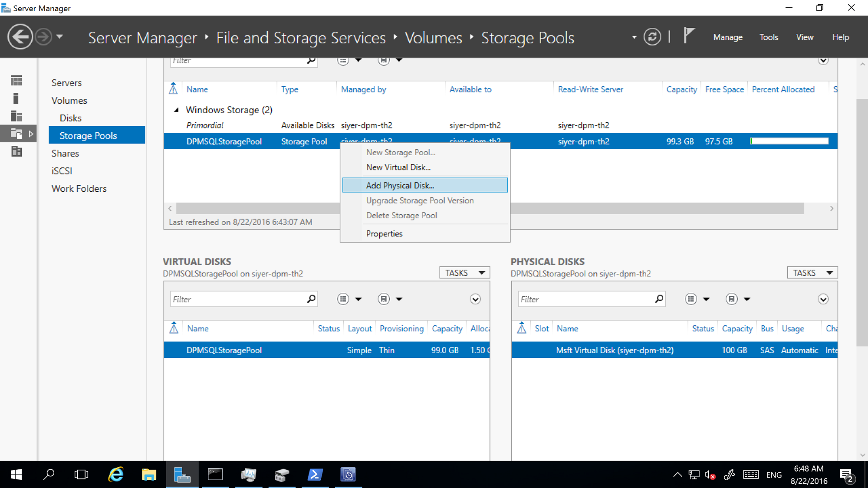Viewport: 868px width, 488px height.
Task: Click the Manage menu in toolbar
Action: [728, 36]
